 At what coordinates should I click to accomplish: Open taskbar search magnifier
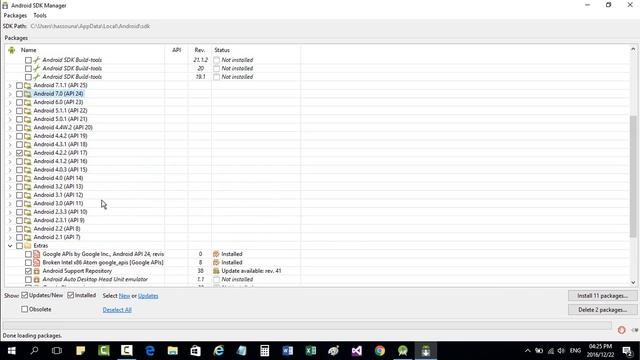coord(34,351)
